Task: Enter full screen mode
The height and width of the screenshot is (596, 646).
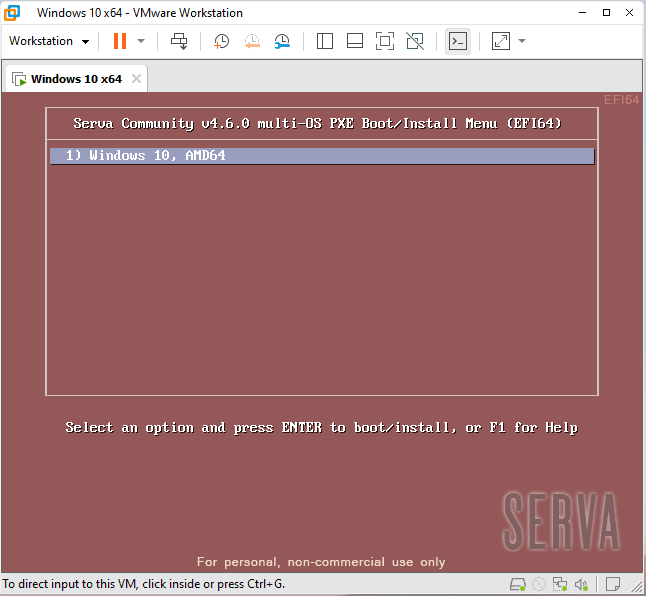Action: pos(385,41)
